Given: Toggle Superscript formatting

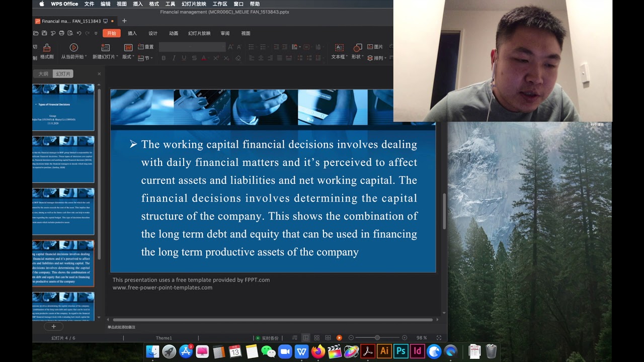Looking at the screenshot, I should [216, 58].
